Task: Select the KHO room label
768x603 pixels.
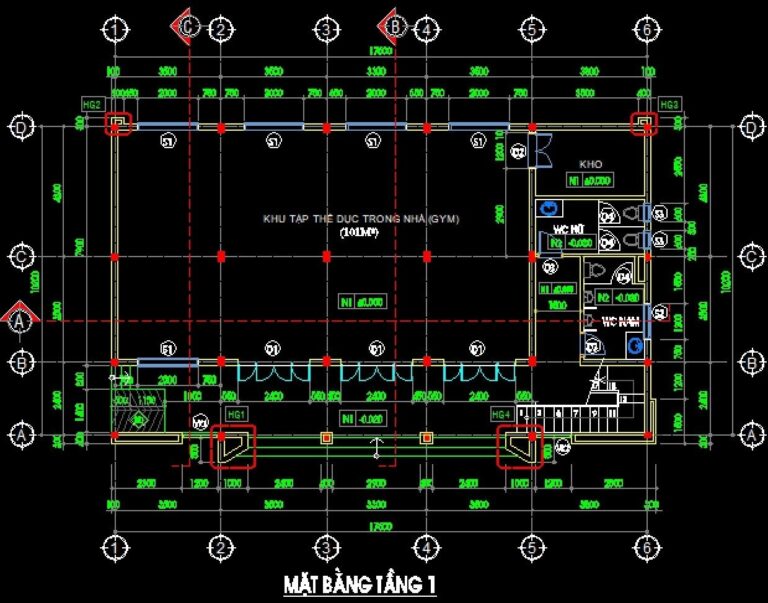Action: coord(588,163)
